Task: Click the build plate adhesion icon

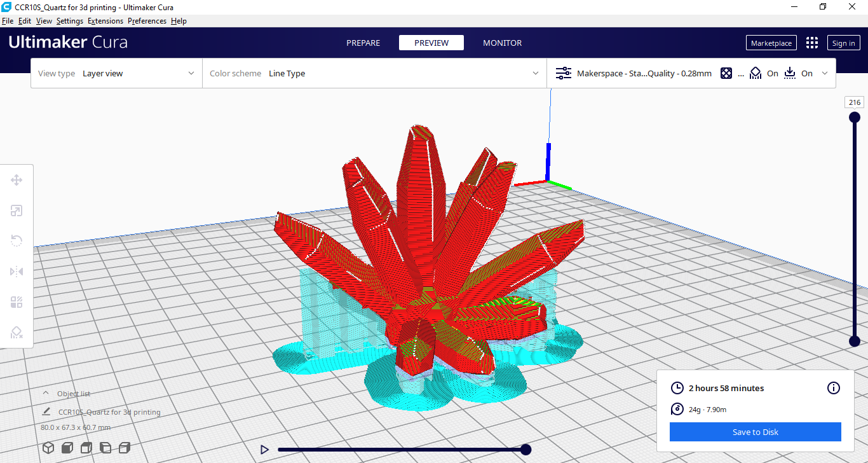Action: coord(790,73)
